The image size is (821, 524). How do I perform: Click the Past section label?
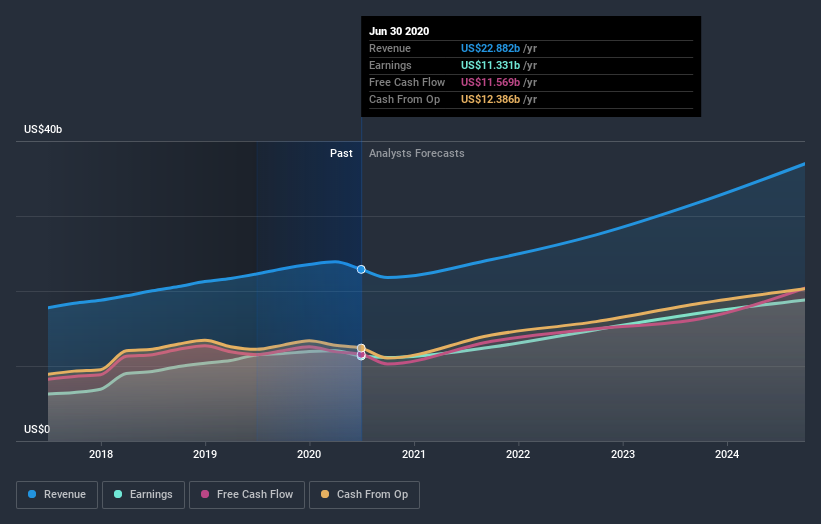(341, 153)
